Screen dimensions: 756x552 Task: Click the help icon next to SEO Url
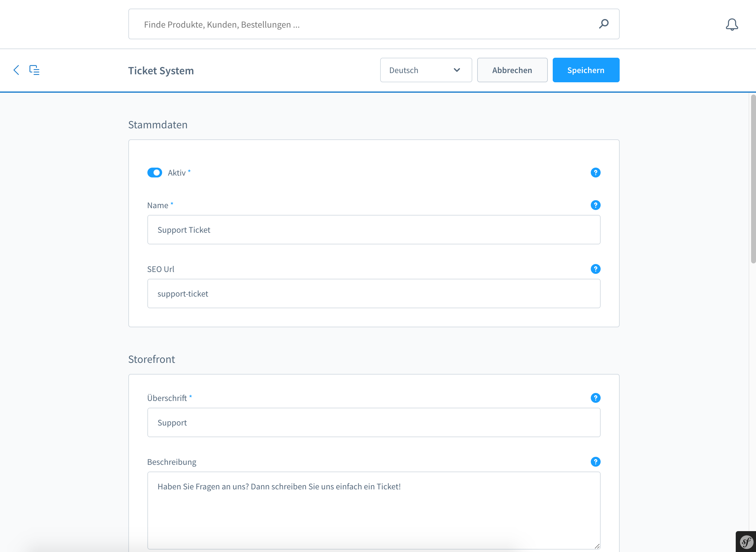click(x=596, y=269)
